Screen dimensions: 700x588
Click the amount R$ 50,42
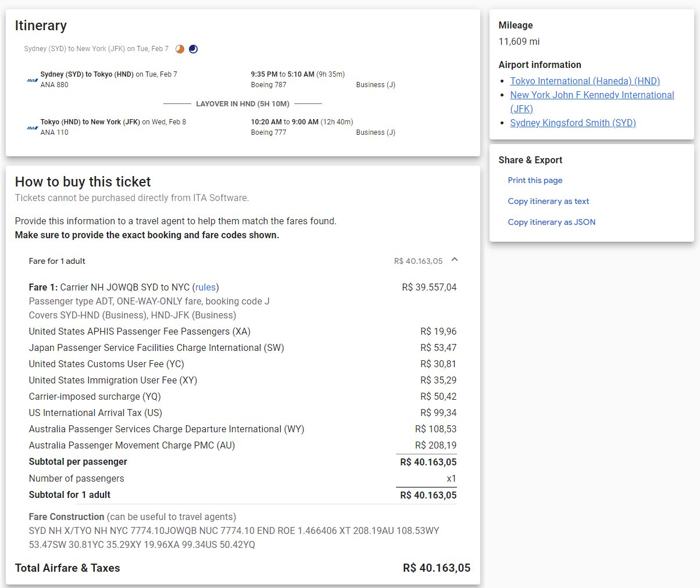(x=438, y=396)
